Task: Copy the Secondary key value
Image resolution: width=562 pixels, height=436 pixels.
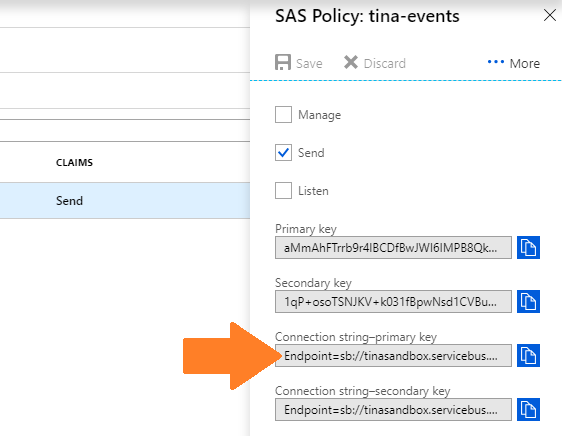Action: pyautogui.click(x=528, y=301)
